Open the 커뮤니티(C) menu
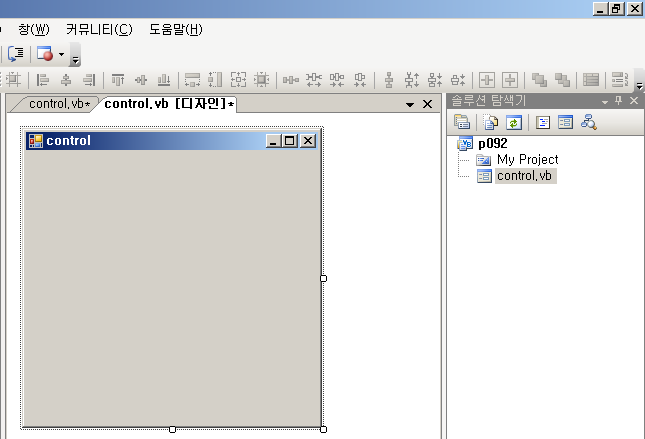The width and height of the screenshot is (645, 439). pyautogui.click(x=99, y=30)
